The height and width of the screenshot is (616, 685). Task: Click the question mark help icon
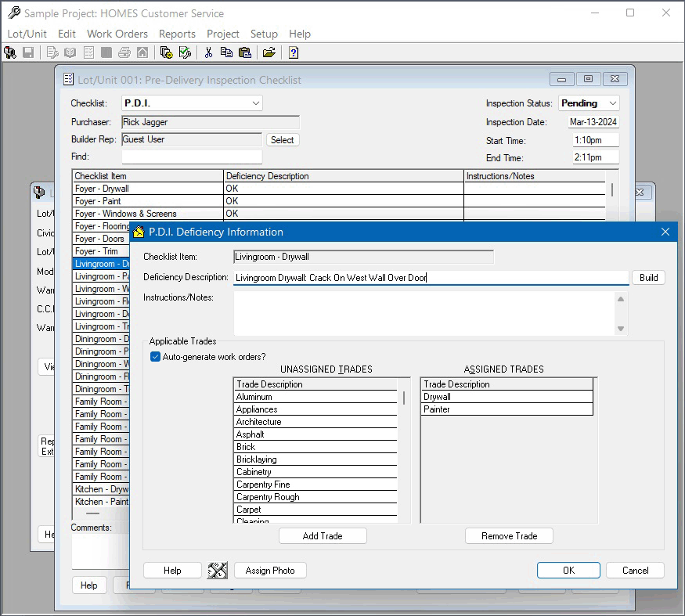294,52
